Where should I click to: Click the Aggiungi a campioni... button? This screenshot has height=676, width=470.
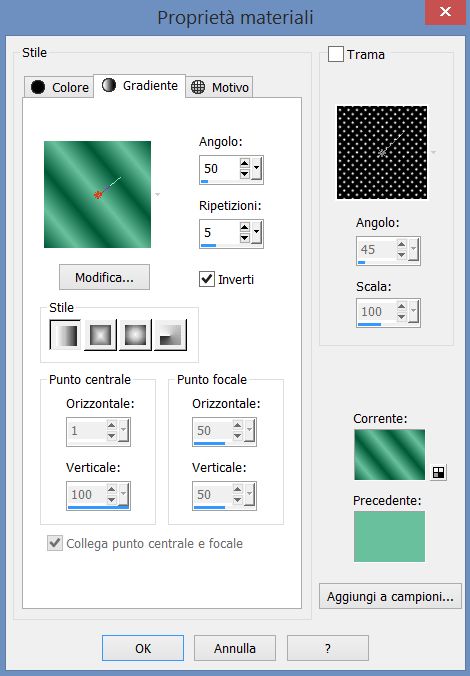pyautogui.click(x=390, y=596)
